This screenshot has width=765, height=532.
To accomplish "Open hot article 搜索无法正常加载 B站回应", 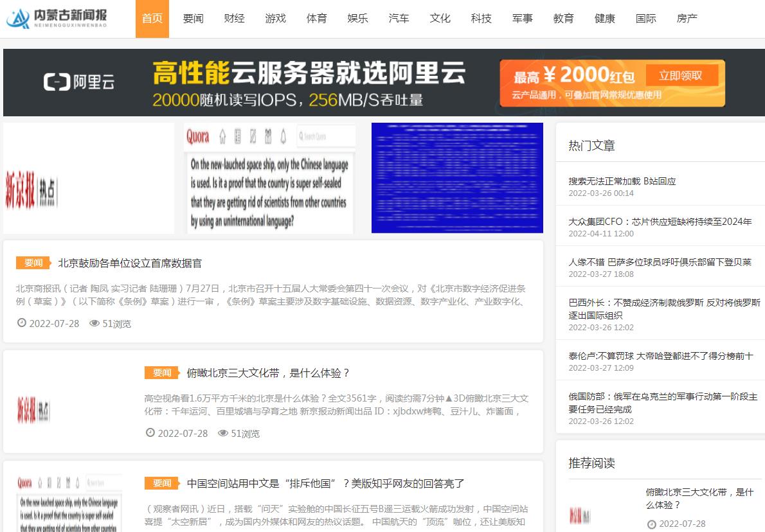I will tap(622, 181).
